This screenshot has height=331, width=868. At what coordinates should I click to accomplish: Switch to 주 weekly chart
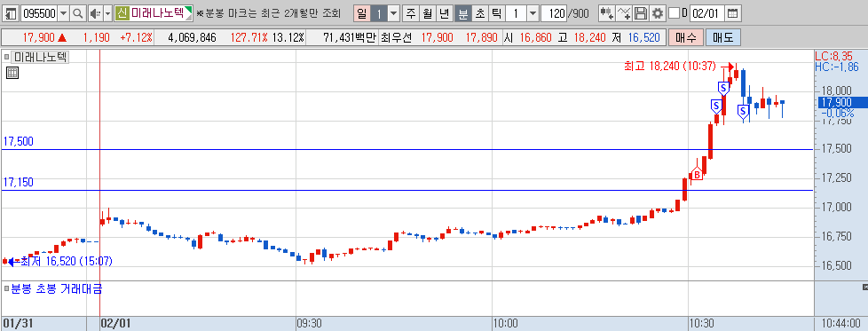(x=411, y=13)
